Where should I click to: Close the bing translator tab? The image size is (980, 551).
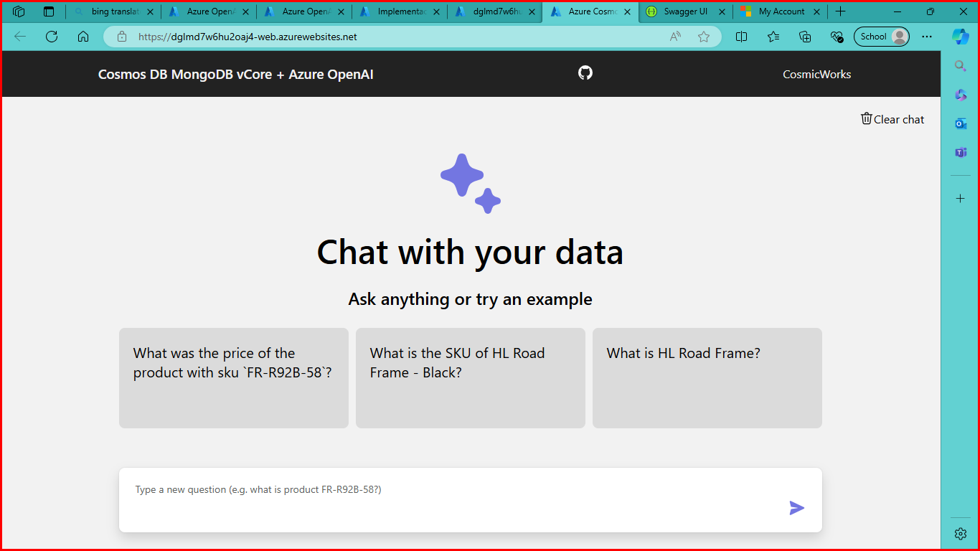coord(150,11)
